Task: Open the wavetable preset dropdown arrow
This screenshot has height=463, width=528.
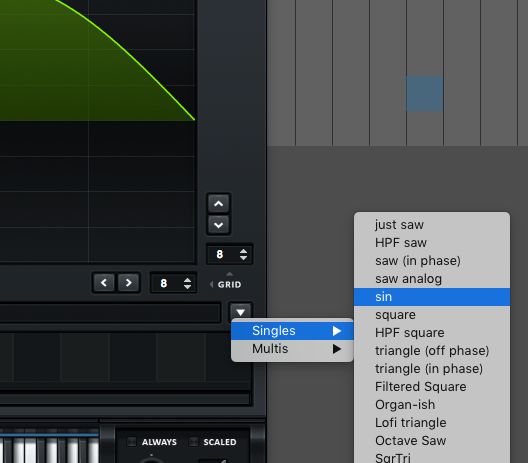Action: click(240, 312)
